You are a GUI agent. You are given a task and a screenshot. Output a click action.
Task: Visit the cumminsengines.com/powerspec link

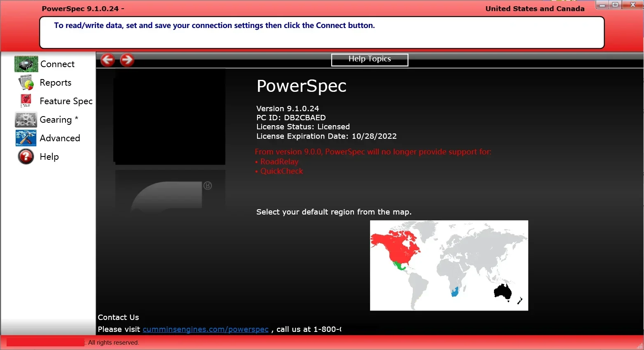(x=206, y=329)
